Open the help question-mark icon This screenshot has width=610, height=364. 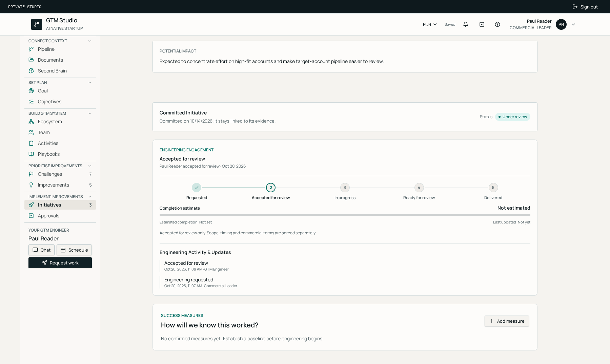[x=497, y=24]
